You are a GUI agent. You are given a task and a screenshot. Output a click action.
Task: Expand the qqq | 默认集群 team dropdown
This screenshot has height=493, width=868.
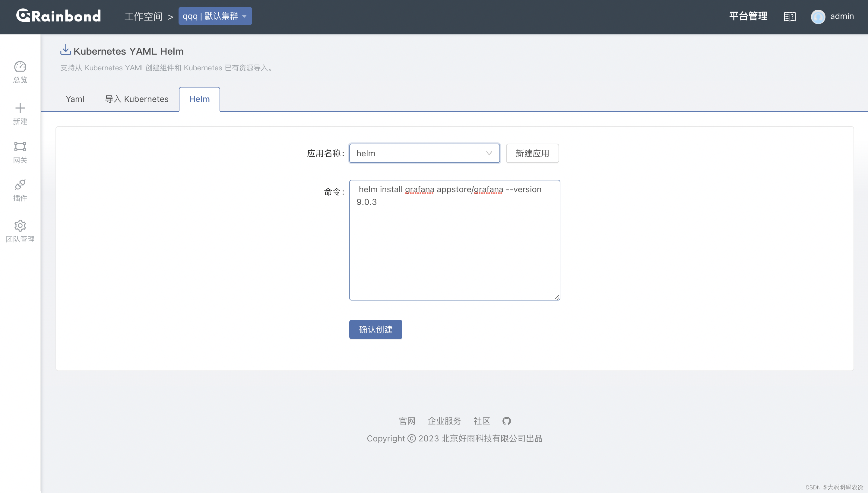coord(215,16)
